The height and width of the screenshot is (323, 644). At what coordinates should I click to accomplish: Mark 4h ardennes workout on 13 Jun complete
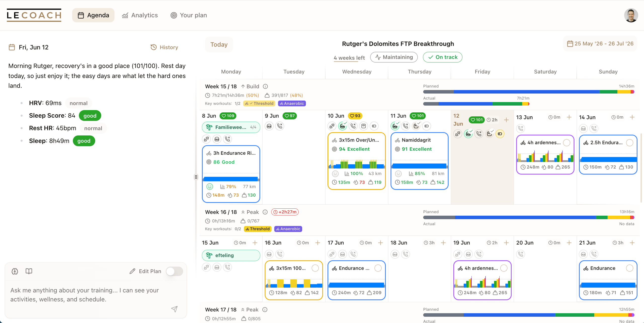pyautogui.click(x=567, y=143)
